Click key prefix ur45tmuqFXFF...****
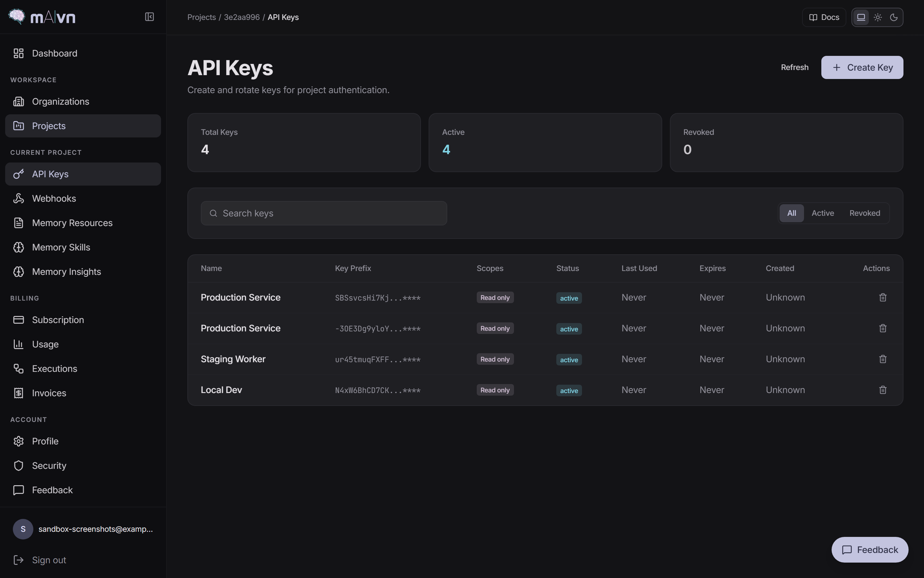924x578 pixels. (378, 359)
